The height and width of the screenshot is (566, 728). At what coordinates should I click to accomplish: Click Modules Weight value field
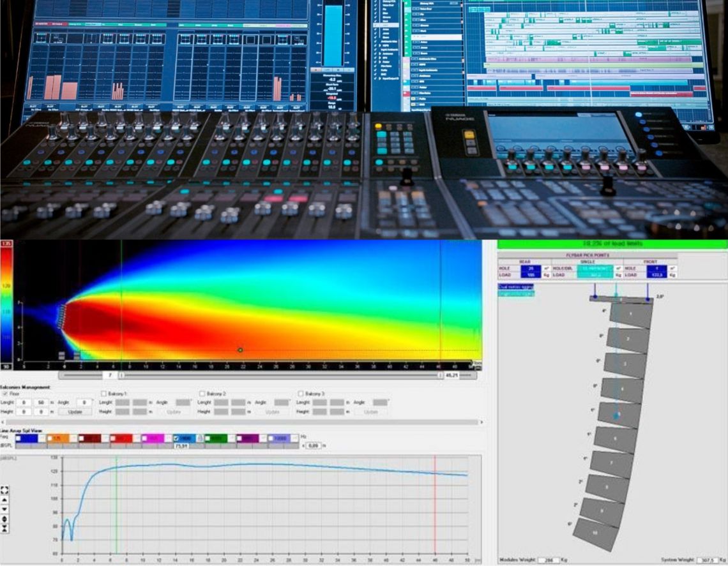pyautogui.click(x=549, y=560)
